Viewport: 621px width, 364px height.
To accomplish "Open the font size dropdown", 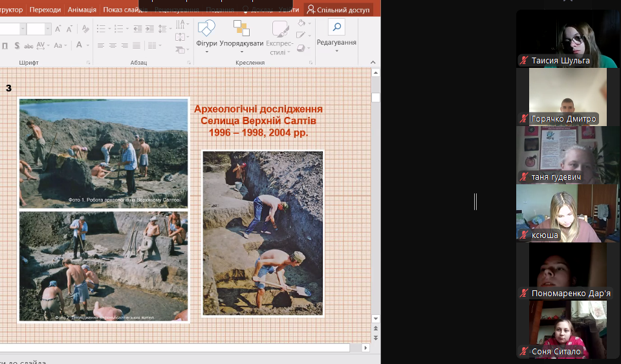I will (49, 28).
